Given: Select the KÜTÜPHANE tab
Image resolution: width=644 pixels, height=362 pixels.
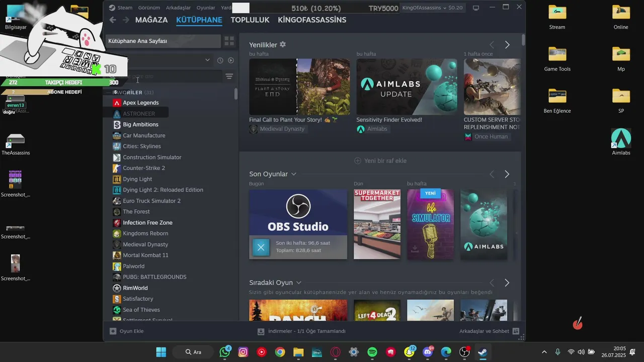Looking at the screenshot, I should (199, 20).
